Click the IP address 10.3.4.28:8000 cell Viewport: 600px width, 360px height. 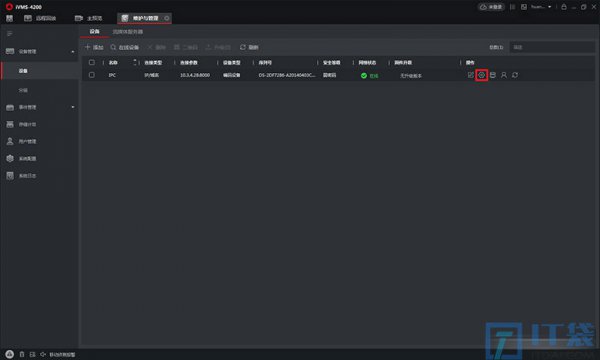[195, 75]
